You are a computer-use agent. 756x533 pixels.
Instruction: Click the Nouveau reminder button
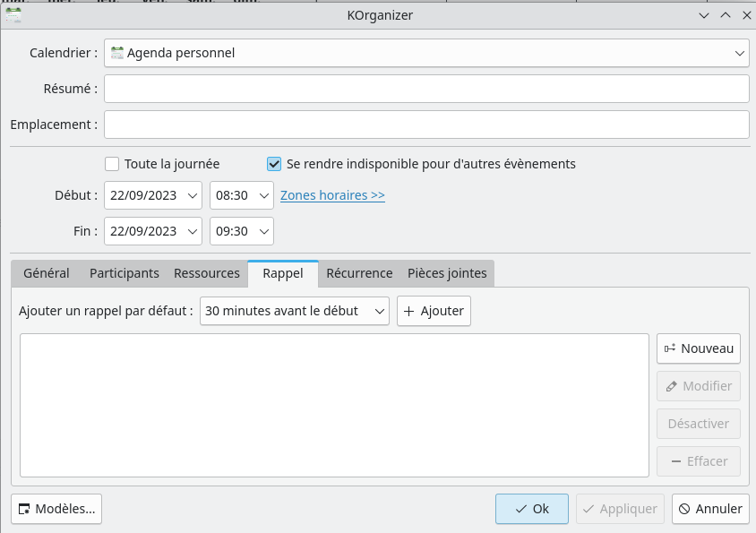click(699, 348)
